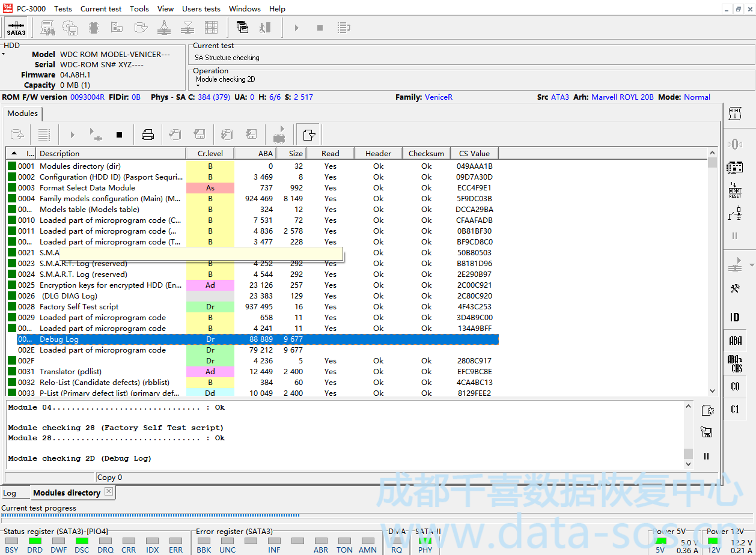Toggle the C0 button in right sidebar
756x555 pixels.
click(x=735, y=386)
